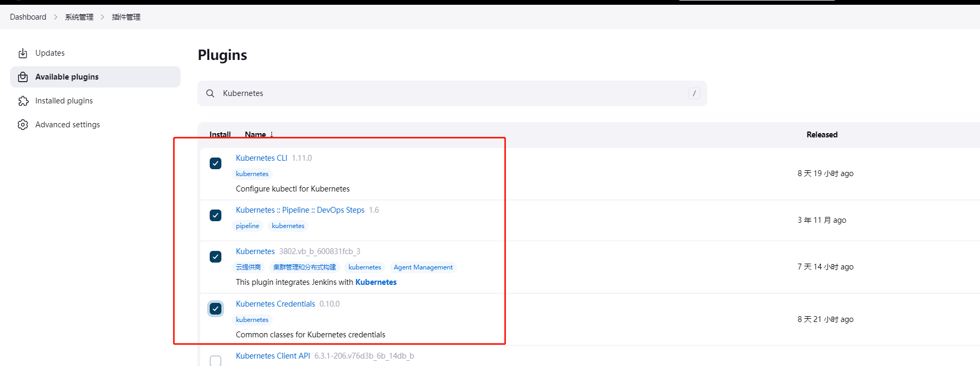The height and width of the screenshot is (366, 980).
Task: Click 'Configure kubectl for Kubernetes' description
Action: (x=293, y=189)
